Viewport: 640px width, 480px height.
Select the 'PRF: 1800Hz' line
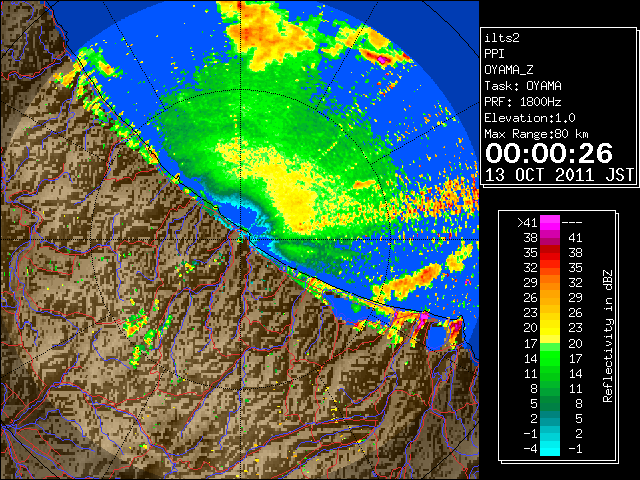[x=523, y=102]
